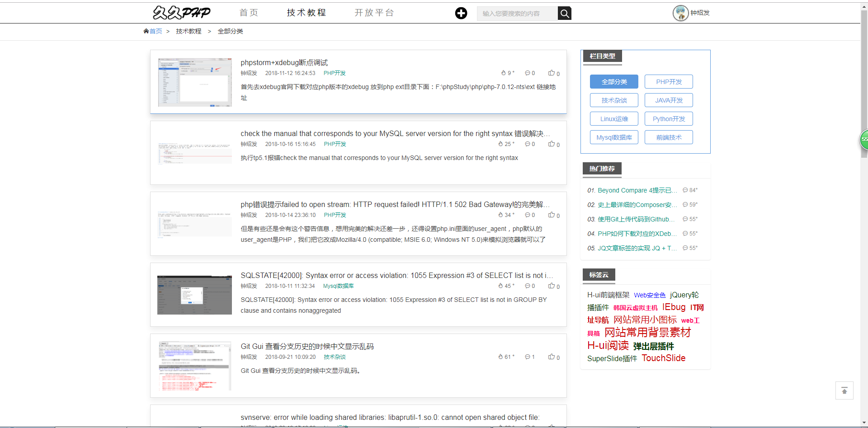
Task: Click thumbs-up on SQLSTATE article
Action: (552, 286)
